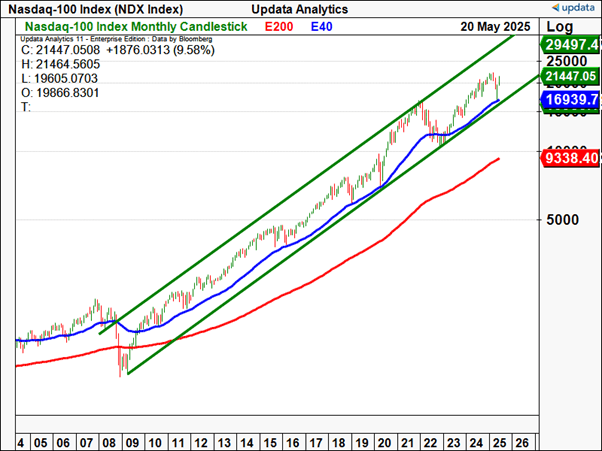Screen dimensions: 602x451
Task: Click the Updata Analytics header text
Action: click(x=299, y=9)
